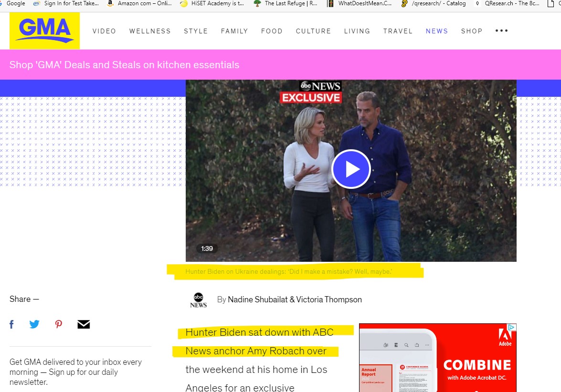Click the Adobe Acrobat Combine advertisement

[x=437, y=358]
